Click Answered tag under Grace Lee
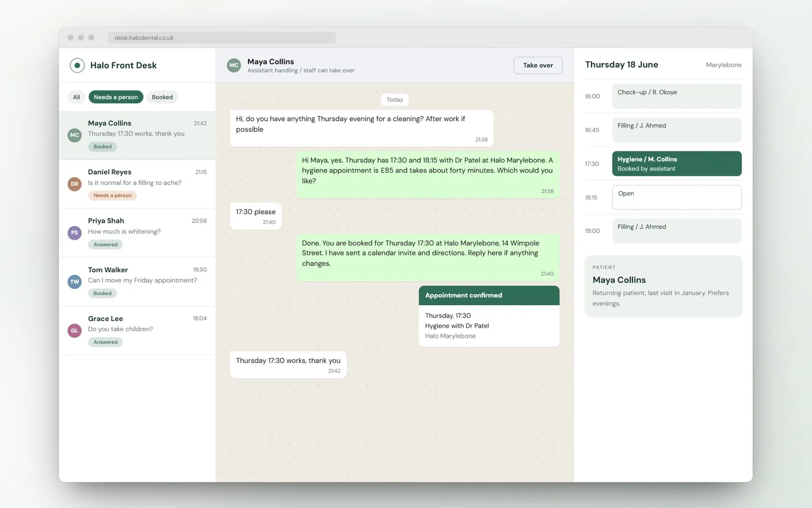The image size is (812, 508). 106,342
